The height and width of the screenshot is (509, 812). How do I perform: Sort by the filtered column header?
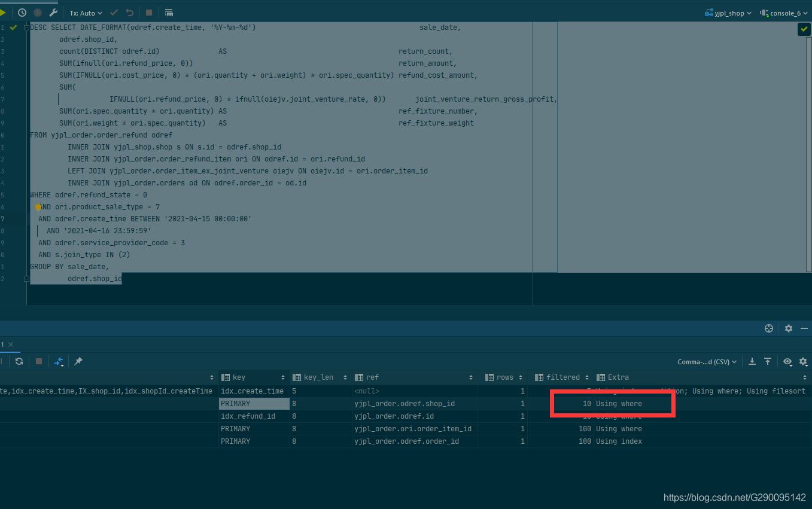[561, 377]
